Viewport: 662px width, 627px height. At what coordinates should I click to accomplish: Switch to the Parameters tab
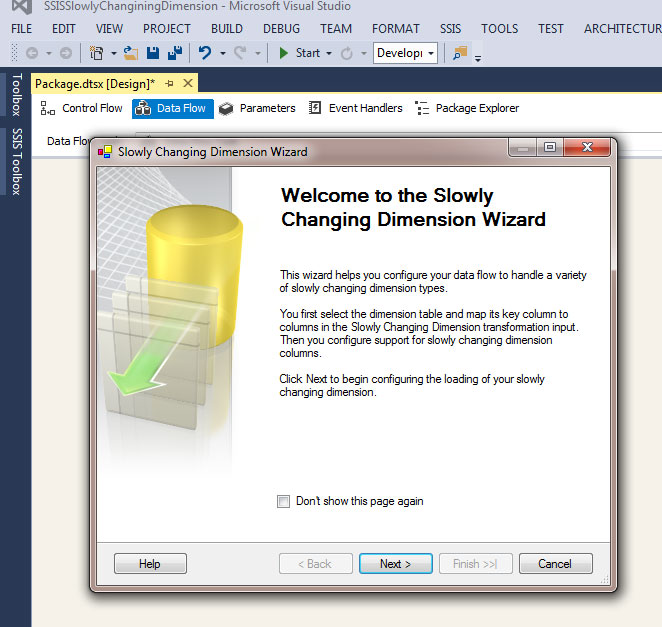tap(258, 109)
